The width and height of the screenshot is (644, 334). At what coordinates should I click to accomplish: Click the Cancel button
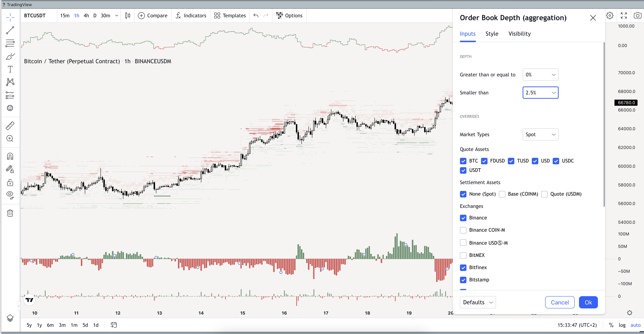[x=560, y=302]
